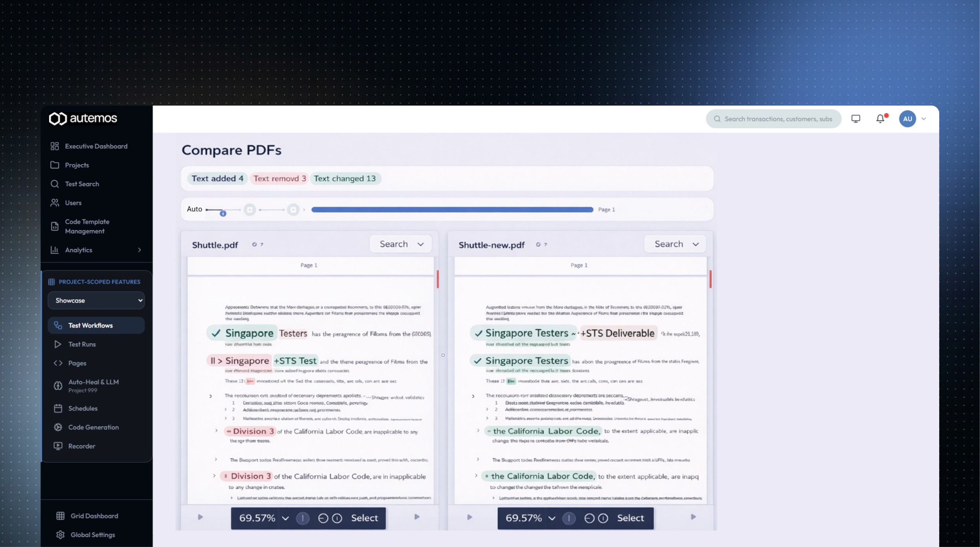Click the notification bell icon
Image resolution: width=980 pixels, height=547 pixels.
coord(880,119)
